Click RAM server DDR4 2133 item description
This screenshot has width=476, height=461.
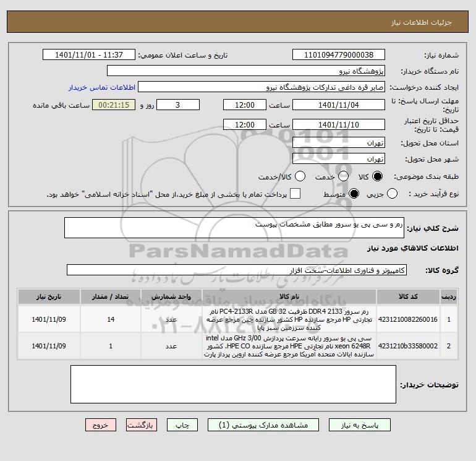click(x=289, y=319)
